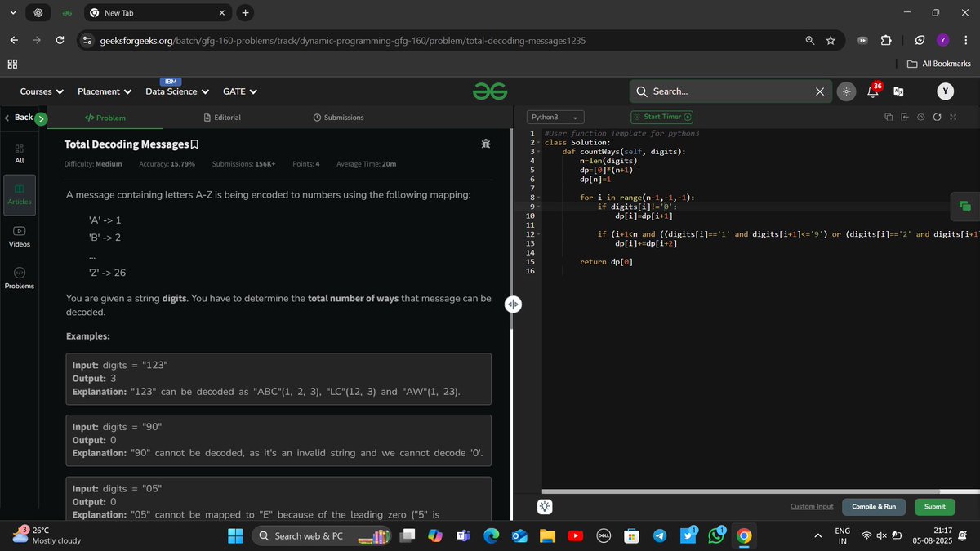Select Problems in the left sidebar
The image size is (980, 551).
coord(20,278)
